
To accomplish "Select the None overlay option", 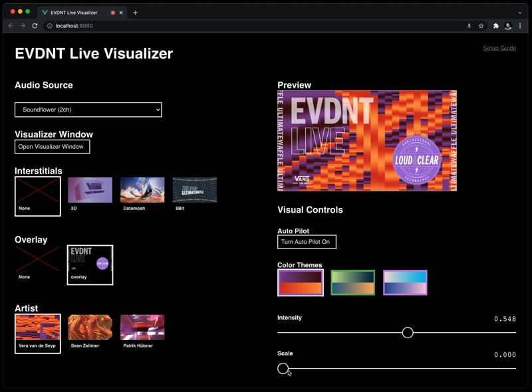I will [38, 263].
